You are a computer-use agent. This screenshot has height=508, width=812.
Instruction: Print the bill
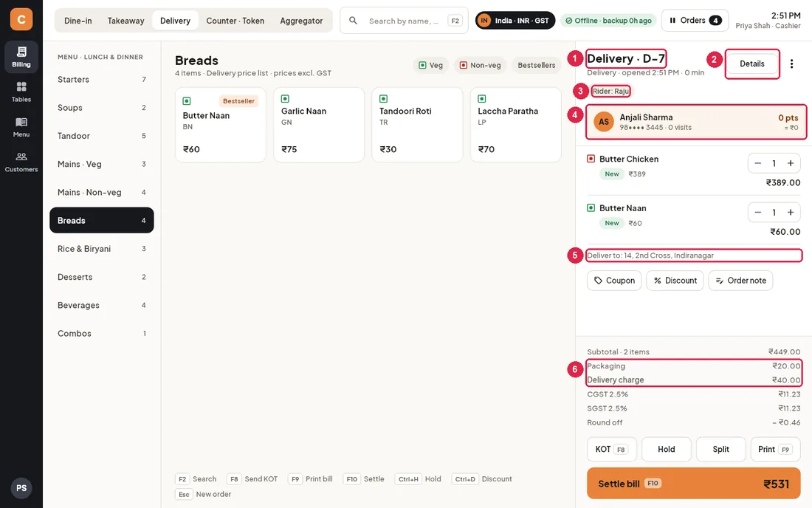point(775,450)
